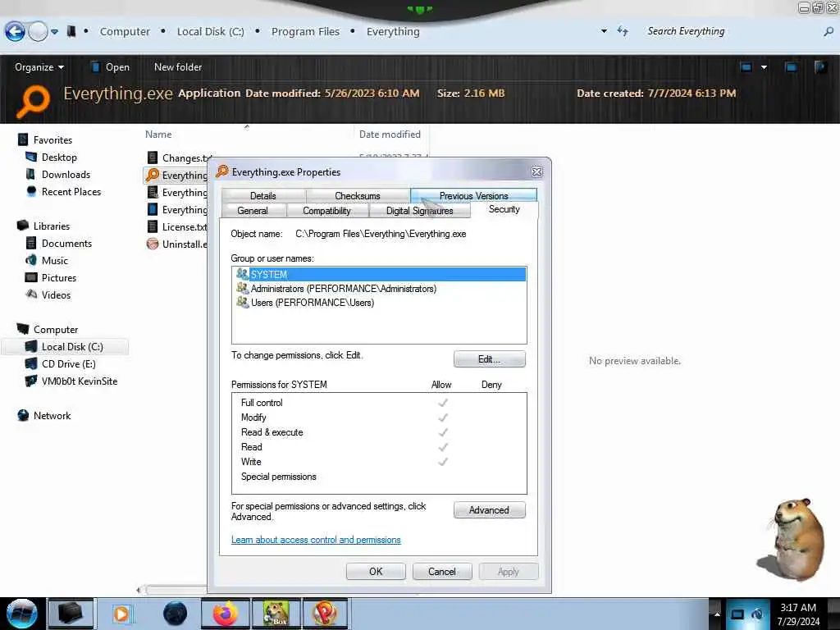Open the Documents library

pos(66,243)
